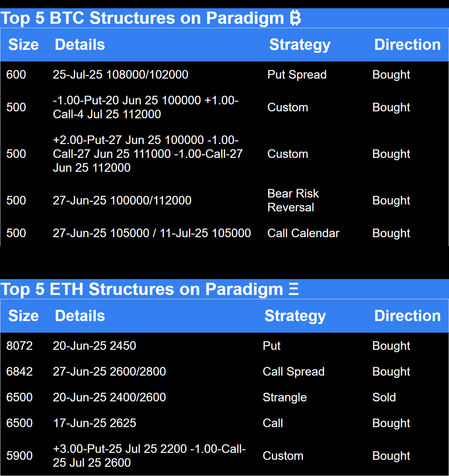449x476 pixels.
Task: Select the size value 600
Action: tap(16, 75)
